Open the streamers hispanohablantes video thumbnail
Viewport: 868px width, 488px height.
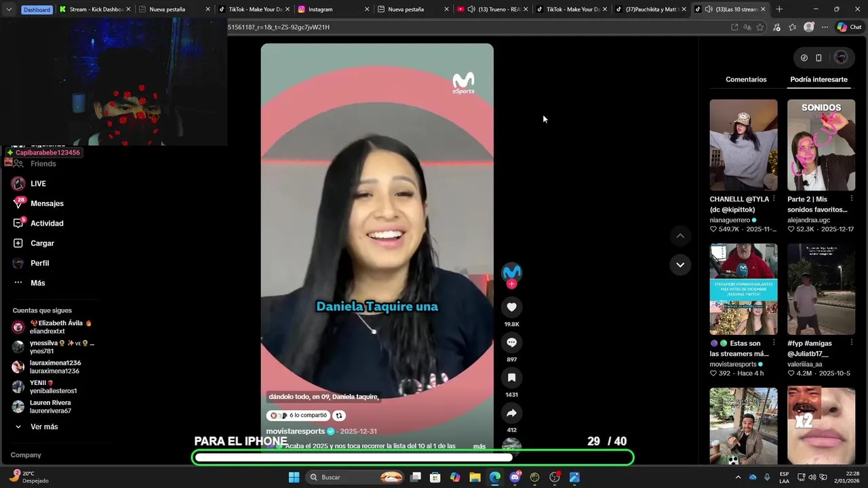[743, 289]
